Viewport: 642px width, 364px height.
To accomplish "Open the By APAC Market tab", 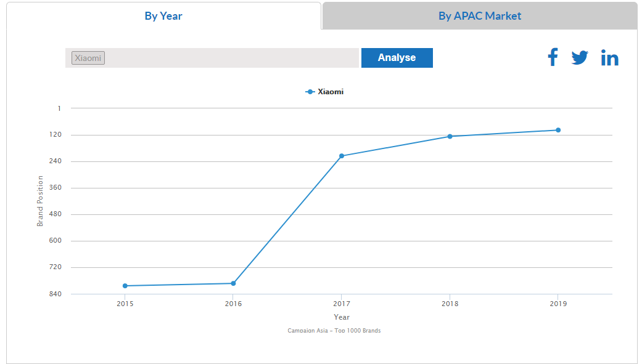I will pos(479,16).
